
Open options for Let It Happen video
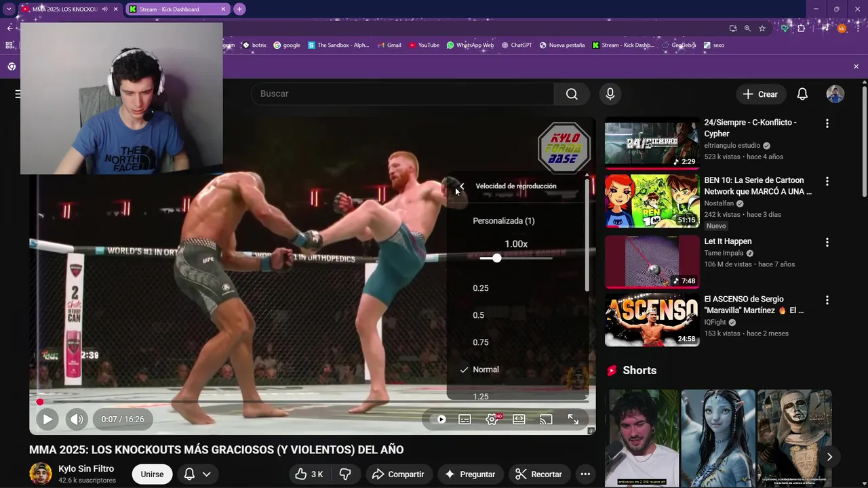(x=827, y=242)
